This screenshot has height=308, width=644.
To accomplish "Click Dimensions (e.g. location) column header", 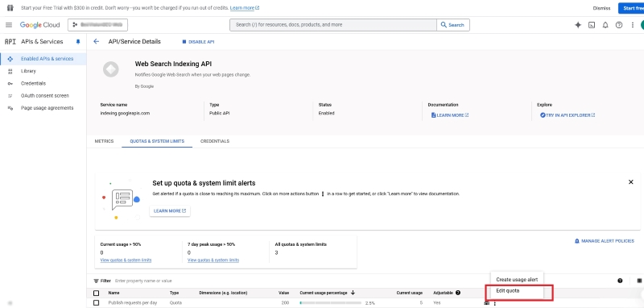I will pyautogui.click(x=223, y=293).
